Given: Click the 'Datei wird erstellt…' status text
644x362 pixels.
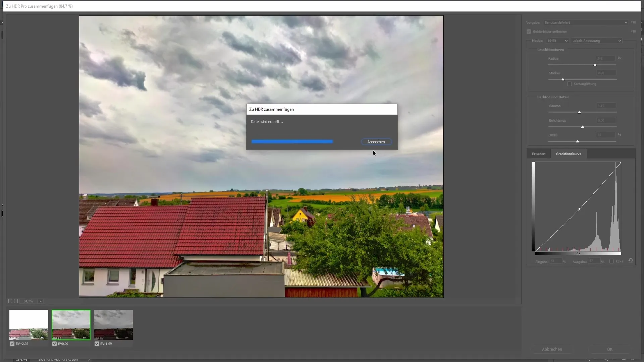Looking at the screenshot, I should pos(267,122).
